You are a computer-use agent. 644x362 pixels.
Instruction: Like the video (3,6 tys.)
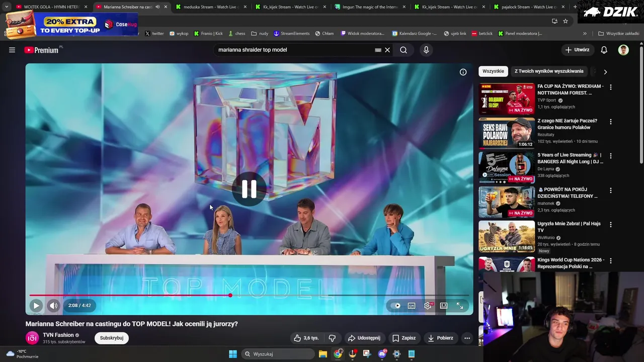(x=306, y=338)
